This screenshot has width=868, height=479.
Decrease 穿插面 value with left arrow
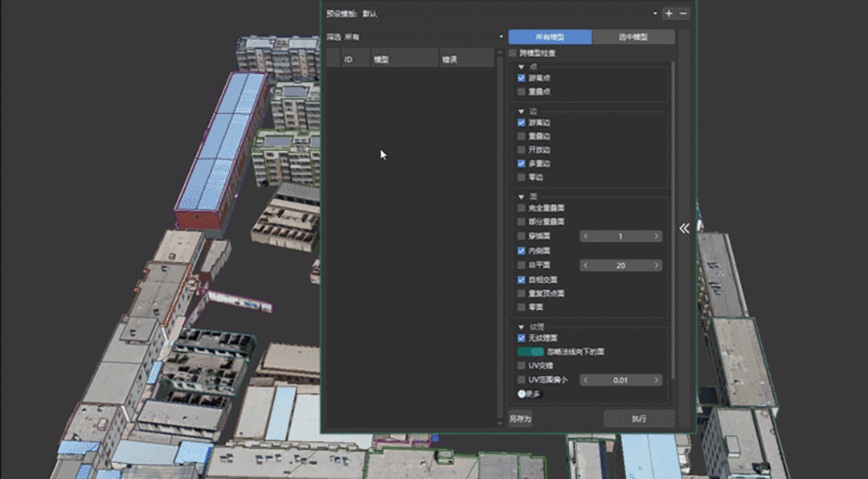[586, 236]
